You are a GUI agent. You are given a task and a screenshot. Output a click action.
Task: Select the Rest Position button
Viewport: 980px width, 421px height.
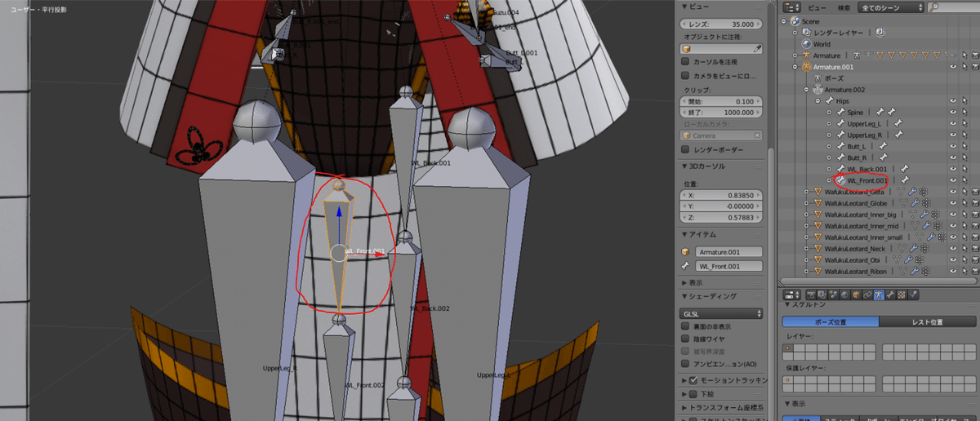(926, 321)
